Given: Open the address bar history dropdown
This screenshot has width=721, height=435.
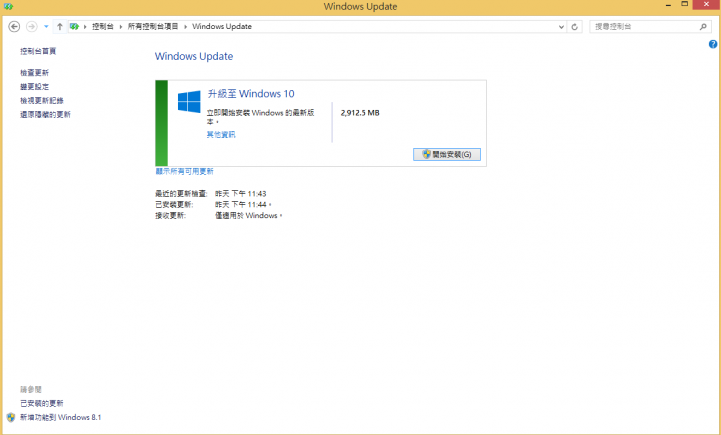Looking at the screenshot, I should point(561,27).
